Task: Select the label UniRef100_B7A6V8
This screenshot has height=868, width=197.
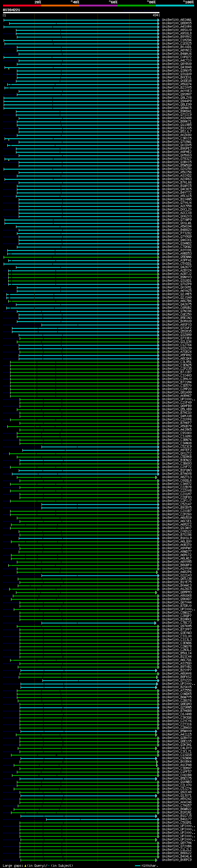Action: click(176, 474)
